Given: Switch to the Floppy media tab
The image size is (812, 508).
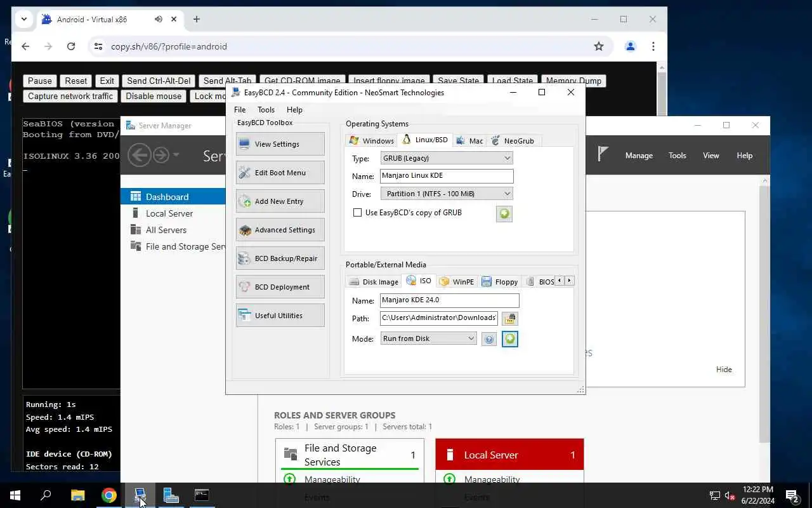Looking at the screenshot, I should pos(500,281).
